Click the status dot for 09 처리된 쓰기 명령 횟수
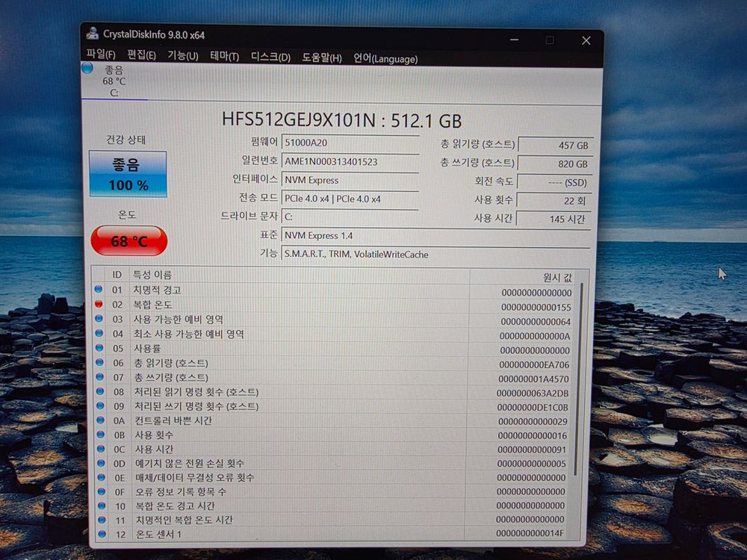Viewport: 747px width, 560px height. 101,405
